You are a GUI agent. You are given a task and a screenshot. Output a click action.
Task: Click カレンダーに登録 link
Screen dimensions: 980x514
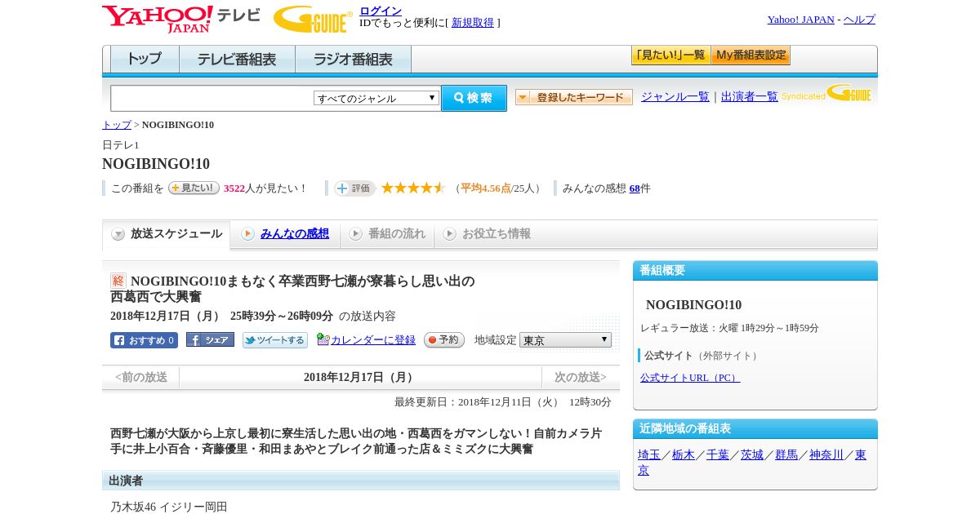(x=373, y=340)
